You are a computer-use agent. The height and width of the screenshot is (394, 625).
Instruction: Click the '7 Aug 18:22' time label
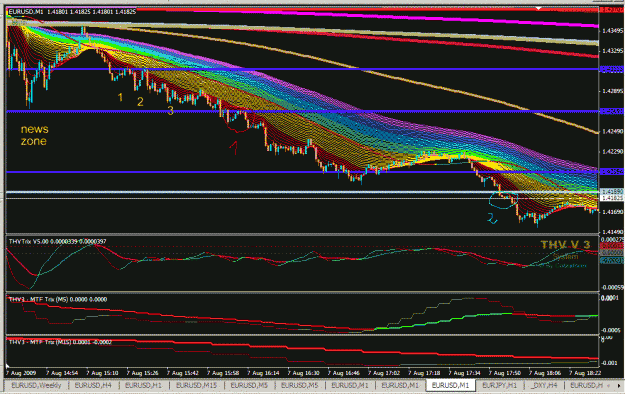coord(586,373)
